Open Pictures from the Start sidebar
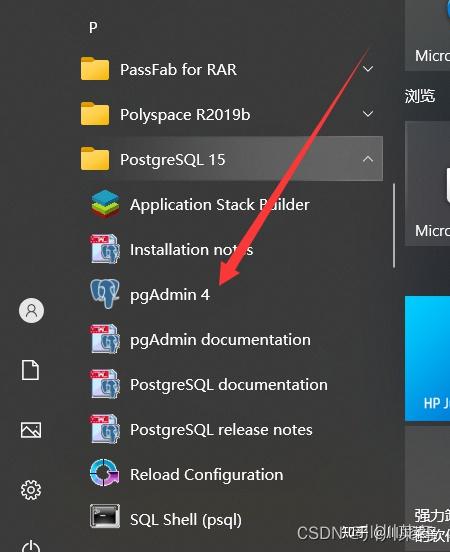450x552 pixels. (31, 430)
